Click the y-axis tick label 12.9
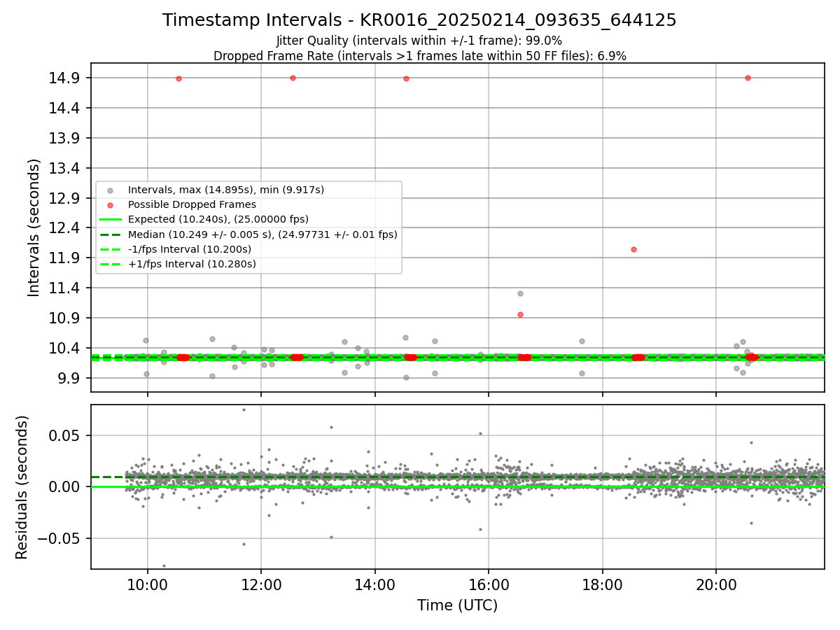The image size is (840, 630). pos(65,198)
